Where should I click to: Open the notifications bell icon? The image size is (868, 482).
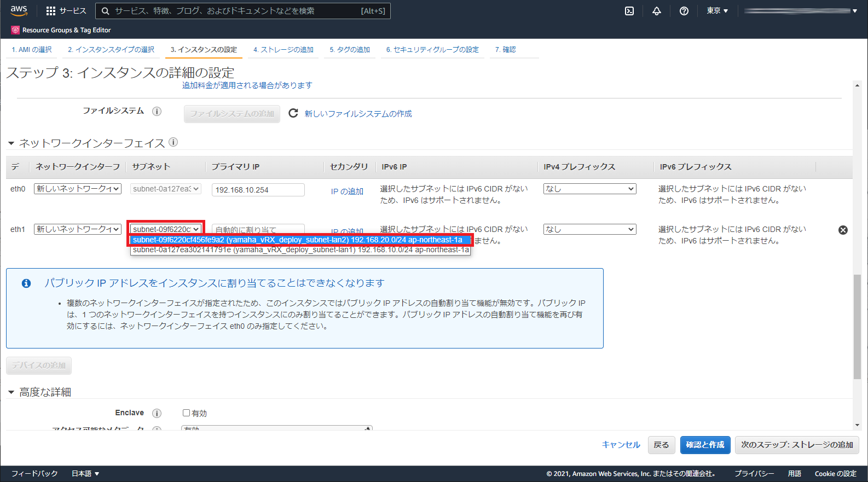click(x=657, y=11)
